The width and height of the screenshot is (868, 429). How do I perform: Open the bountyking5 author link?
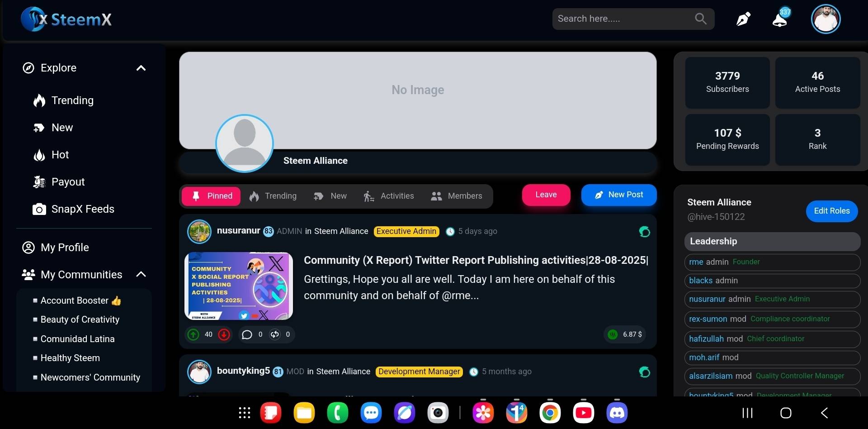point(243,371)
